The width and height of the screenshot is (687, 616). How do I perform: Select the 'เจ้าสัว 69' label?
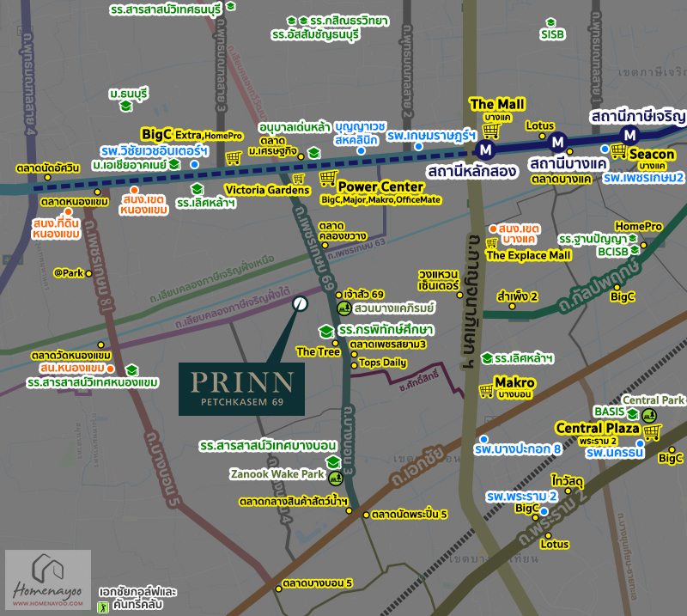(363, 294)
